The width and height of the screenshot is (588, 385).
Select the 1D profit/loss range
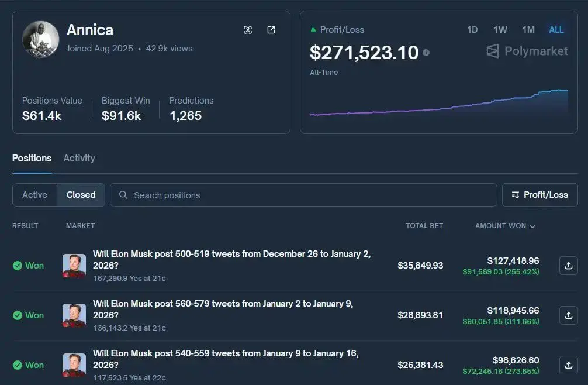point(472,30)
